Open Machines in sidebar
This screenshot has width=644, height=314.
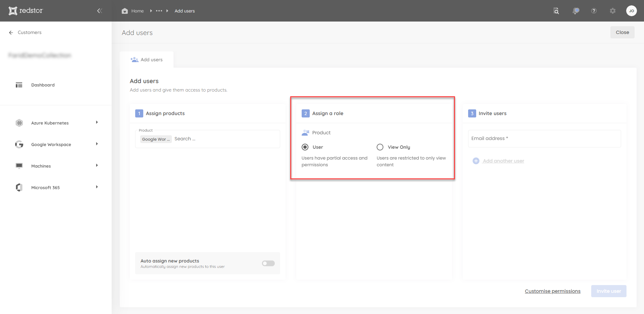[41, 166]
